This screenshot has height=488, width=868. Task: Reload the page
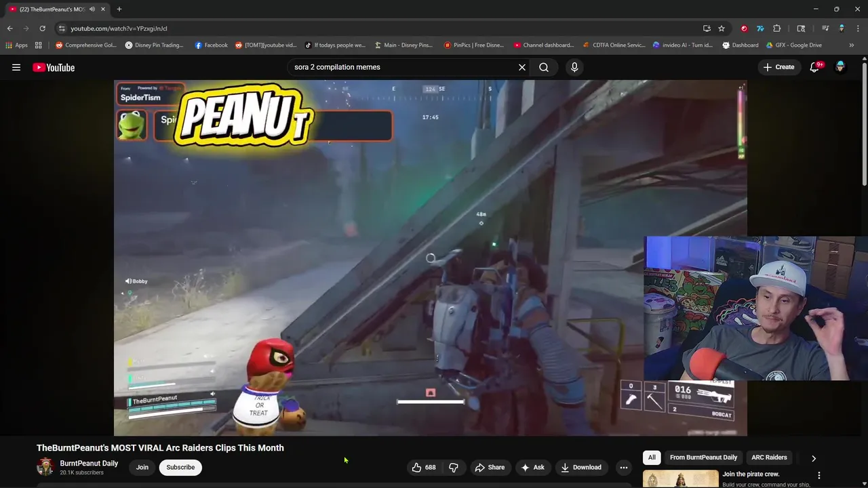pos(42,28)
